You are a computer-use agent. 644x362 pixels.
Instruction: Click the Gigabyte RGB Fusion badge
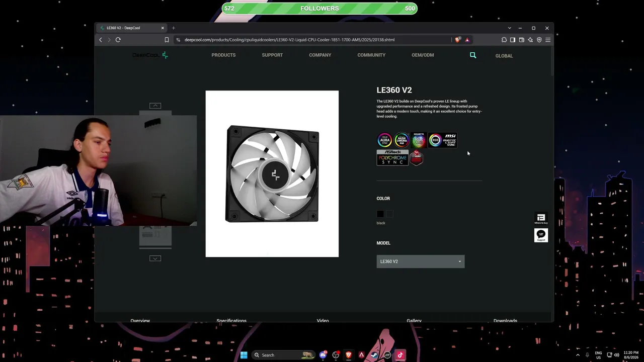click(419, 140)
